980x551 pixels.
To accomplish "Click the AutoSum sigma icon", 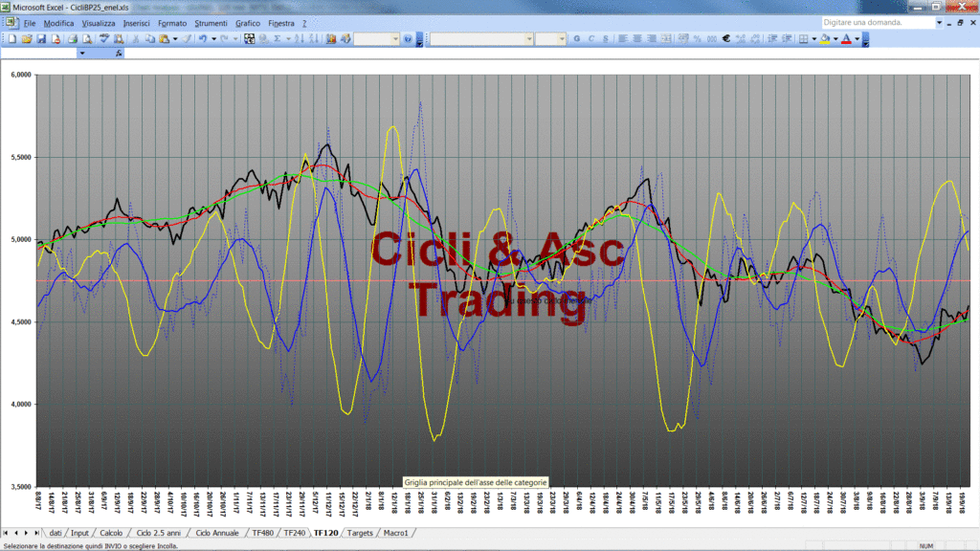I will coord(277,38).
